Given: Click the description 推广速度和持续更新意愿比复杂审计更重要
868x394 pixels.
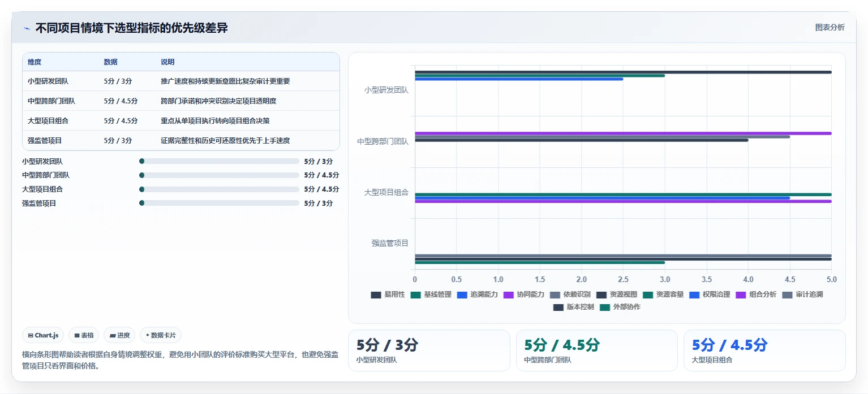Looking at the screenshot, I should tap(225, 81).
